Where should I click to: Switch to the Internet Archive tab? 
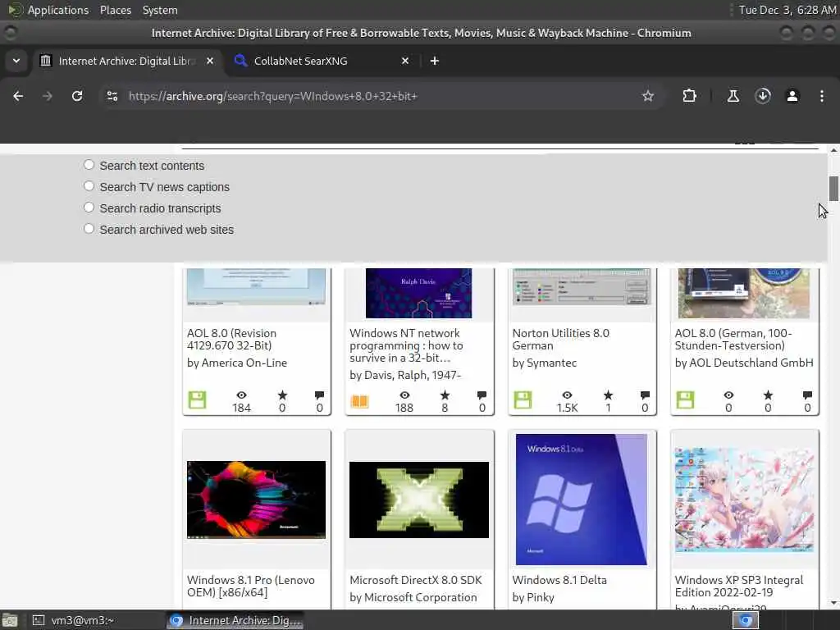(127, 61)
